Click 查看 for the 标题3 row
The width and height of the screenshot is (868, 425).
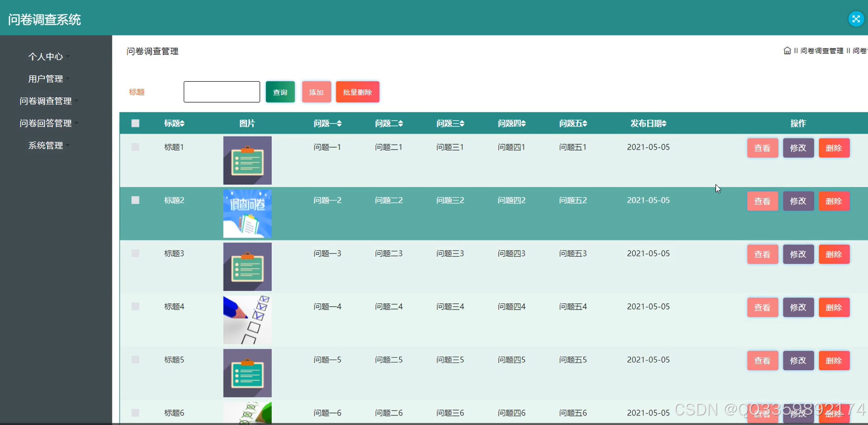point(762,254)
